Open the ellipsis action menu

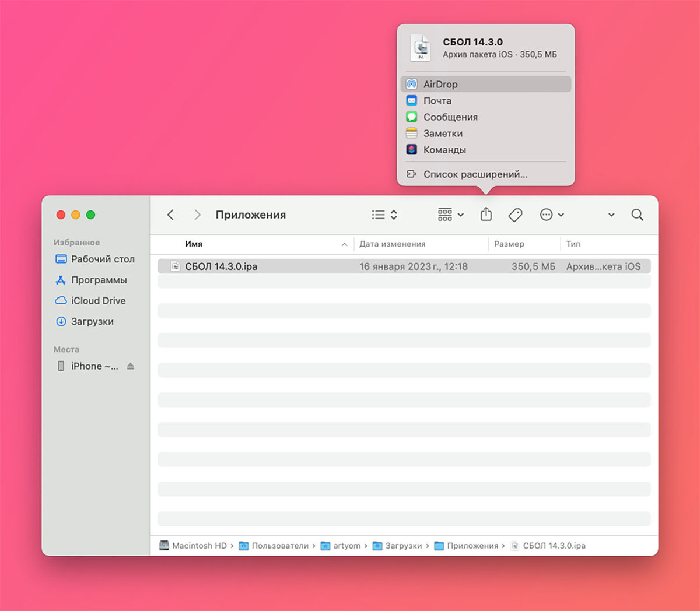click(x=552, y=215)
